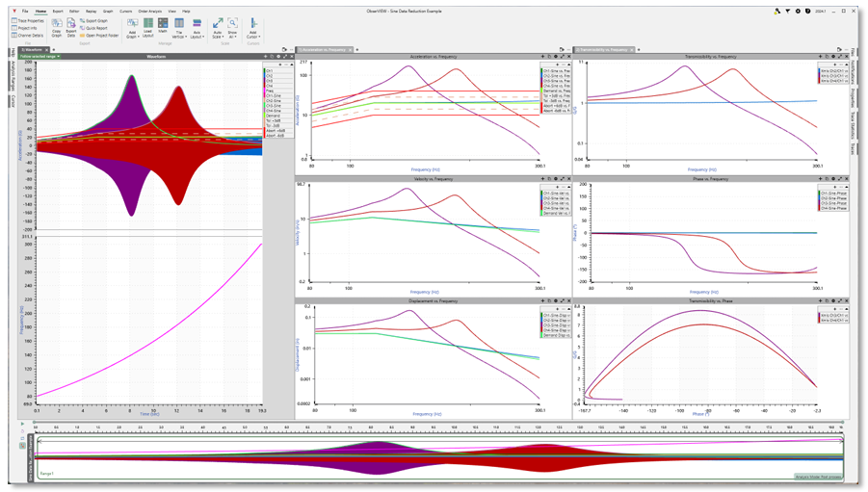Open the Tile Vertical dropdown

(179, 28)
